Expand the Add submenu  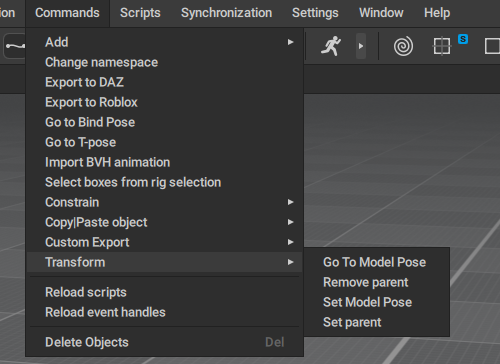click(164, 42)
